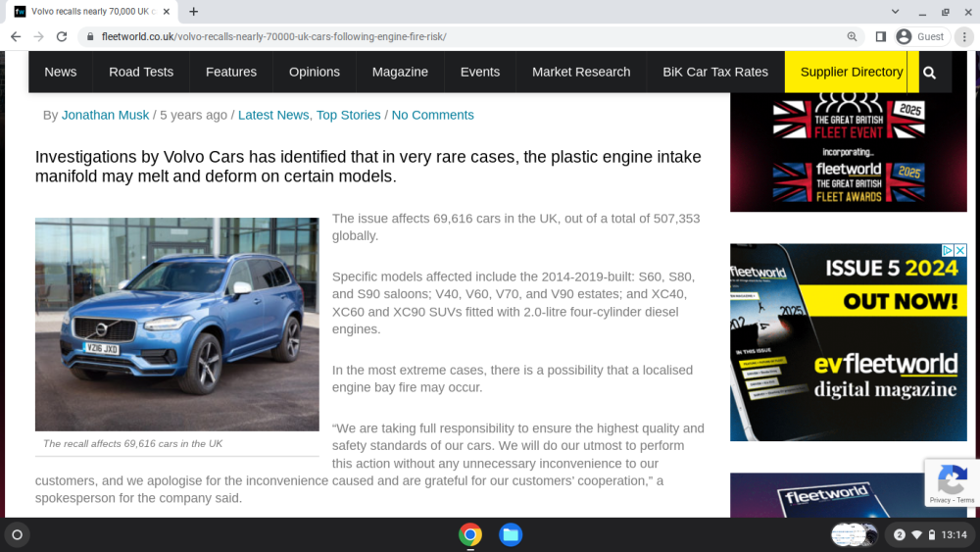Expand the tab search chevron
Viewport: 980px width, 552px height.
(895, 11)
